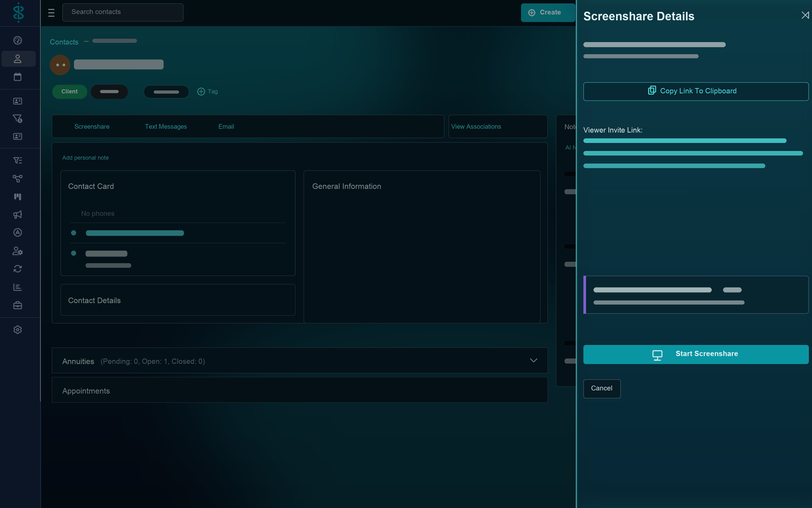Open the Appointments section

pos(300,390)
